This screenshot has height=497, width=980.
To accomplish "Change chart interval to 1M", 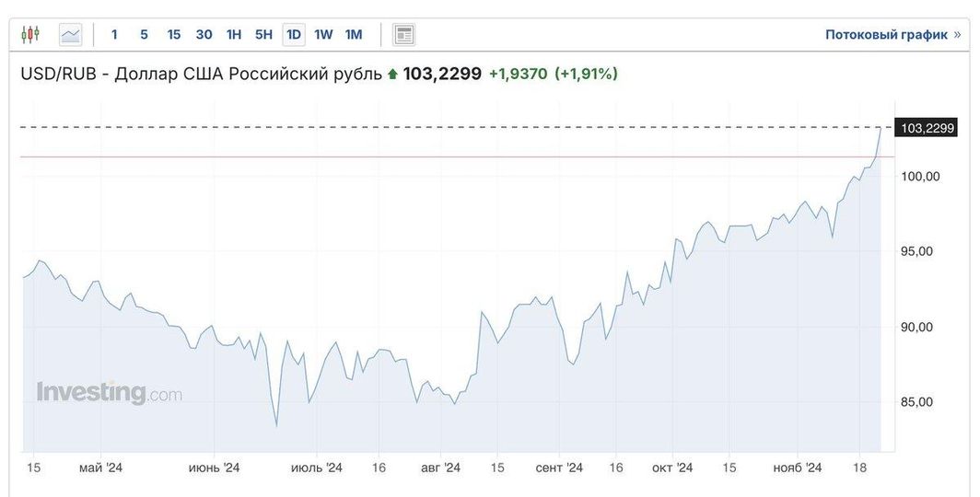I will (354, 35).
